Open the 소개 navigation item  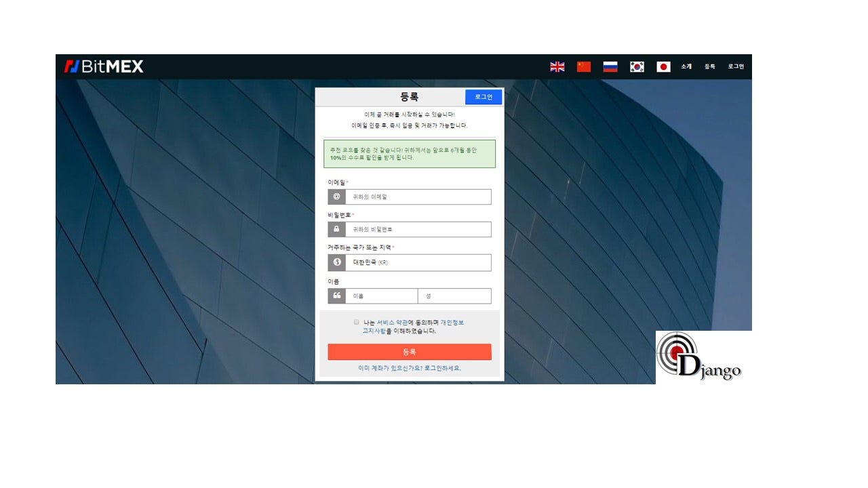pyautogui.click(x=686, y=66)
